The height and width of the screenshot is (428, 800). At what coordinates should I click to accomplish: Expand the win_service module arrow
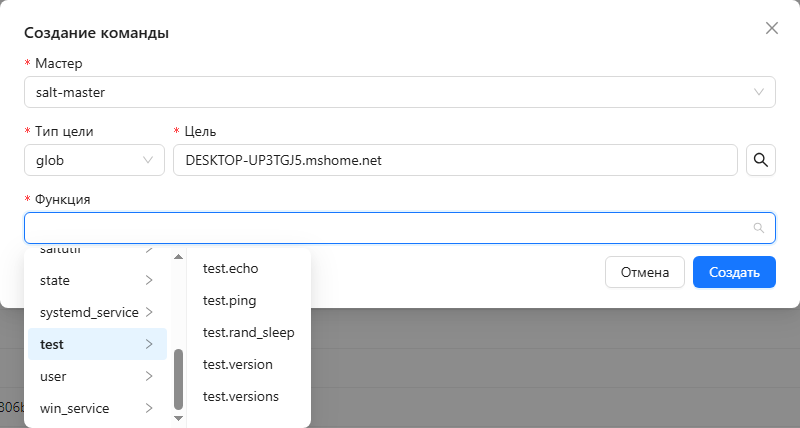click(x=149, y=408)
